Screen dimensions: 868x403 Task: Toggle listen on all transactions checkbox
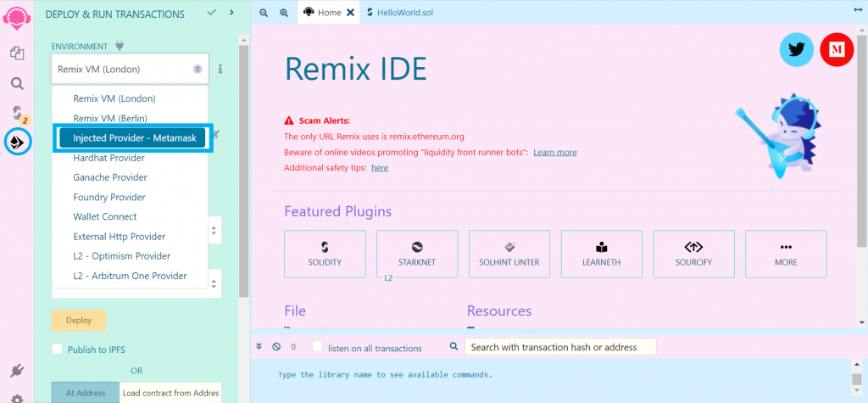click(317, 346)
